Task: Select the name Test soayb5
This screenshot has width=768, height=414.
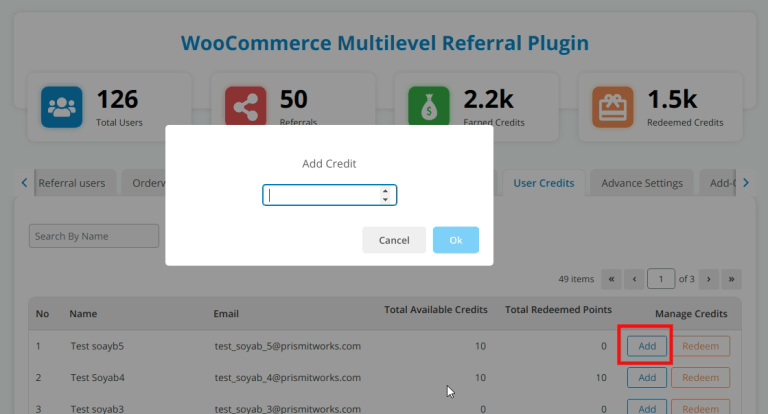Action: click(97, 346)
